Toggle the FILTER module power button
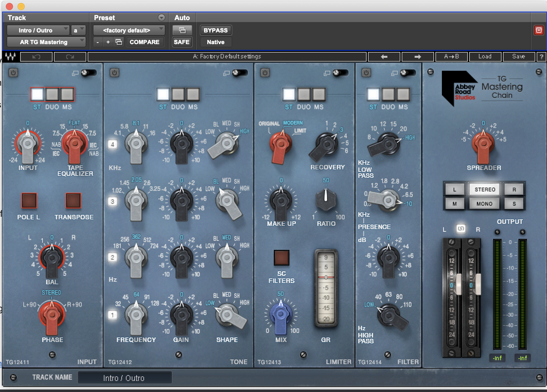Image resolution: width=547 pixels, height=392 pixels. tap(366, 73)
